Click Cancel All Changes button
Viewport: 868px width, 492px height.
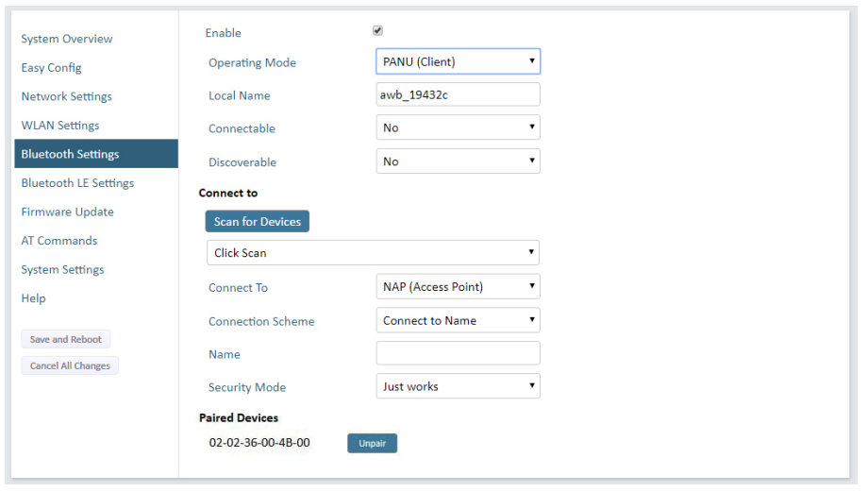(71, 365)
